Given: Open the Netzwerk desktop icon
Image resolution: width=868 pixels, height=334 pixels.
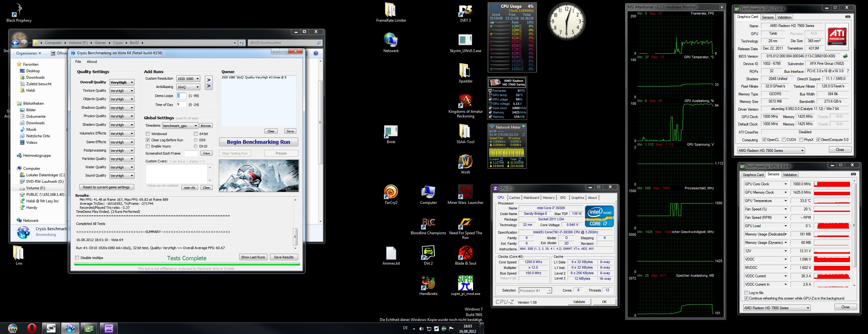Looking at the screenshot, I should (391, 43).
